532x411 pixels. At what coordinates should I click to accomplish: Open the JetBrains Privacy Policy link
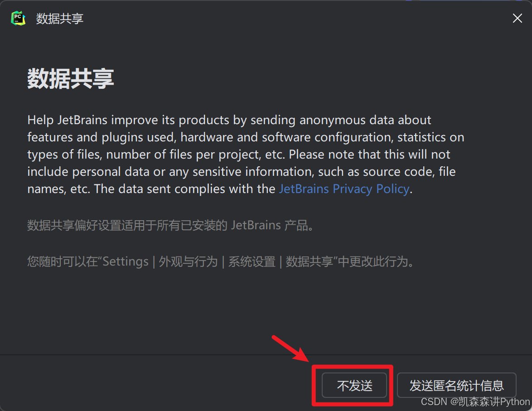(x=344, y=189)
